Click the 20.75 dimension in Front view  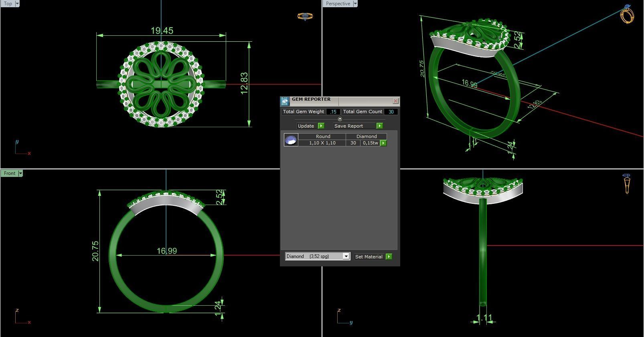point(95,251)
